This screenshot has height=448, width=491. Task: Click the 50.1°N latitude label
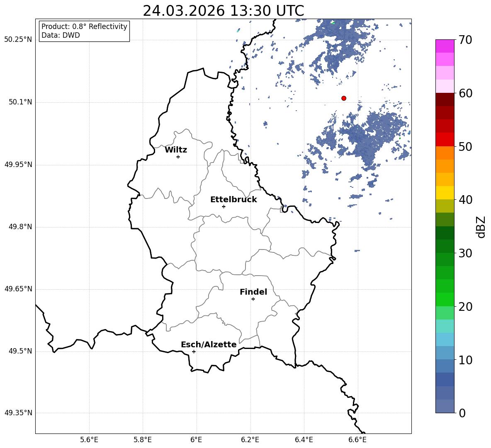[20, 102]
